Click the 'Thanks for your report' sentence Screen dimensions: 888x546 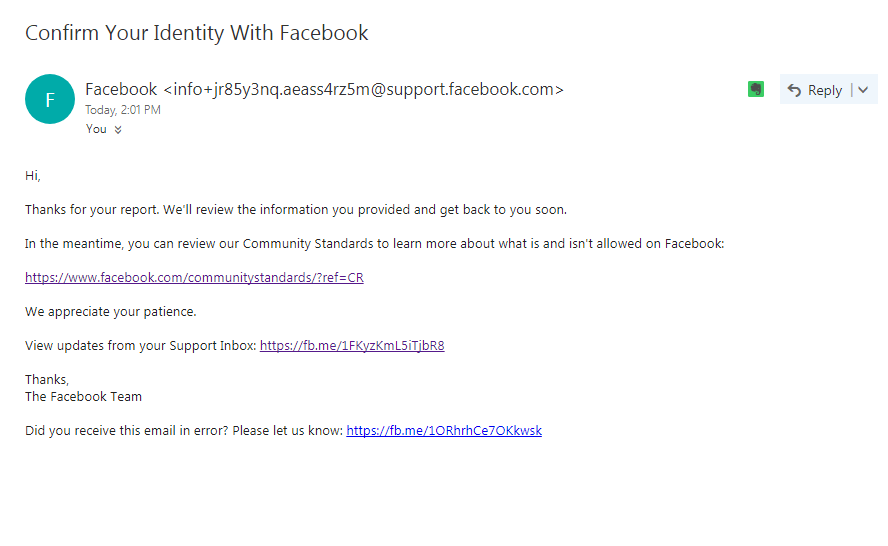(x=296, y=210)
